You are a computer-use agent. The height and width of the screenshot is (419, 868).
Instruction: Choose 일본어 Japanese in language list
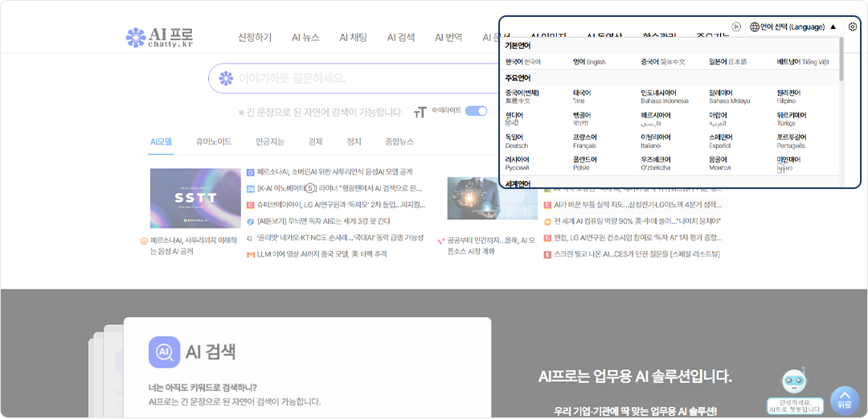pyautogui.click(x=727, y=62)
